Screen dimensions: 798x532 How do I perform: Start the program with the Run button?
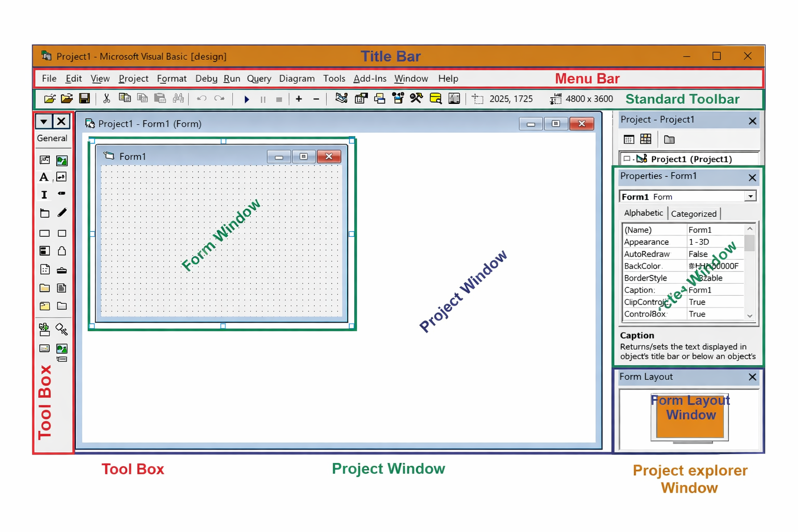tap(247, 99)
